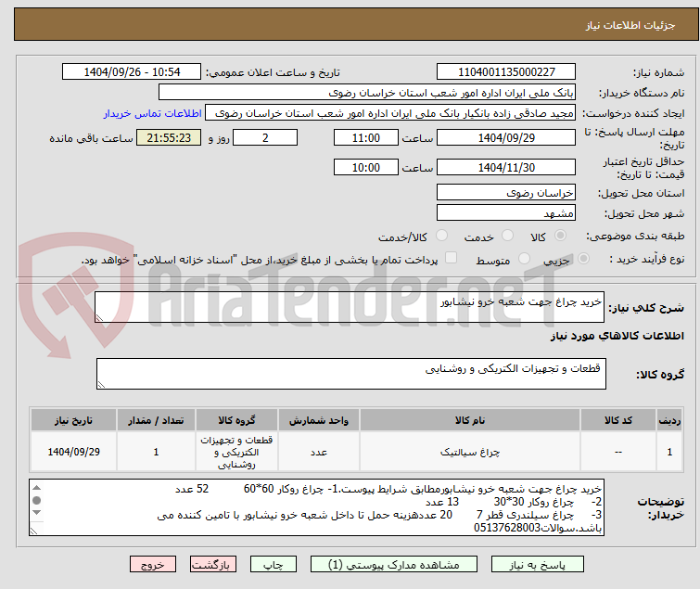Click the شرح کلی نیاز text area
This screenshot has width=700, height=589.
click(x=350, y=307)
